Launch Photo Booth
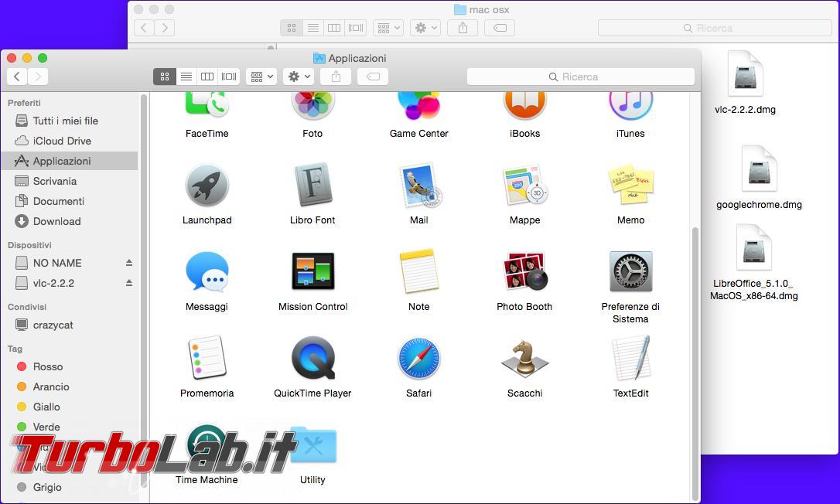The image size is (840, 504). click(x=525, y=271)
